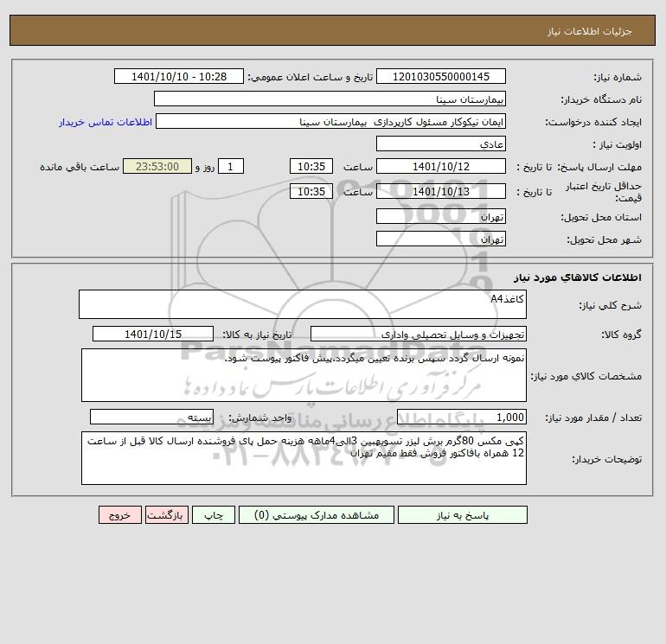Click the label شرح کلی نیاز
The height and width of the screenshot is (644, 666).
tap(611, 305)
